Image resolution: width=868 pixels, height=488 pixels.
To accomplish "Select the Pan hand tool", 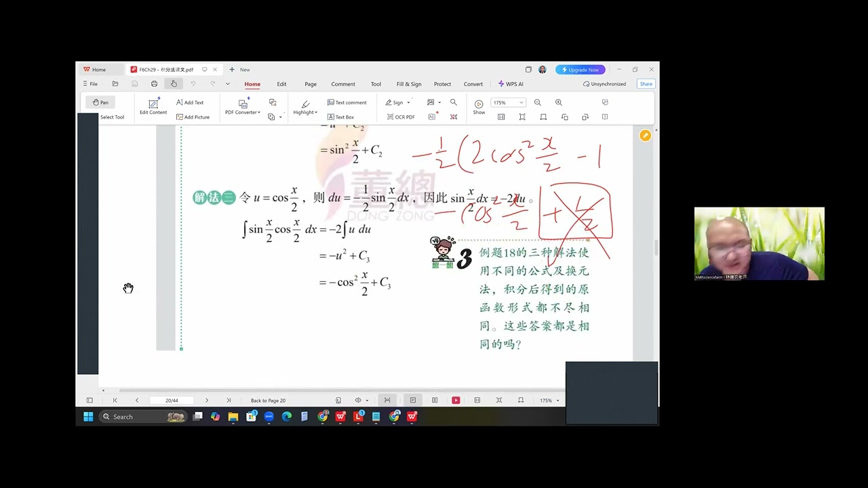I will (100, 102).
